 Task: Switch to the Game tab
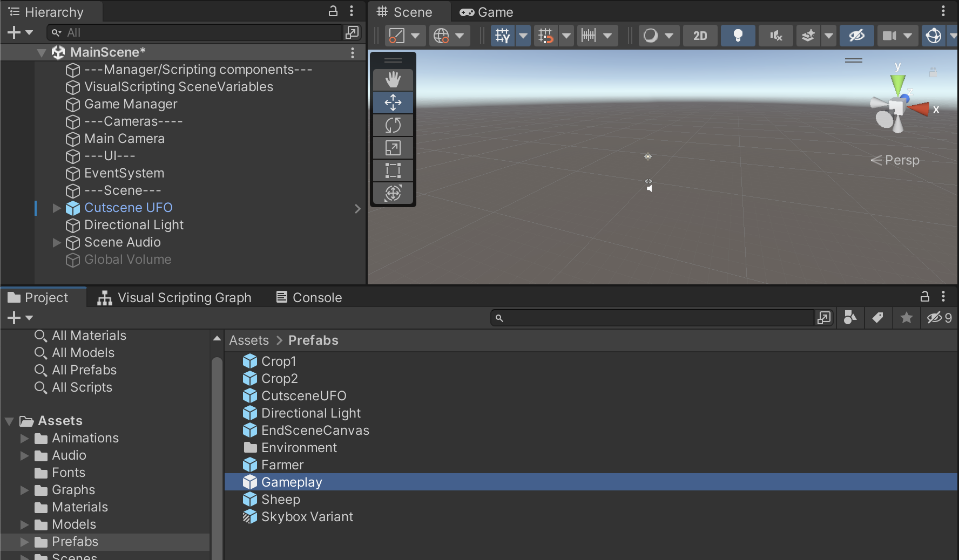pyautogui.click(x=487, y=12)
